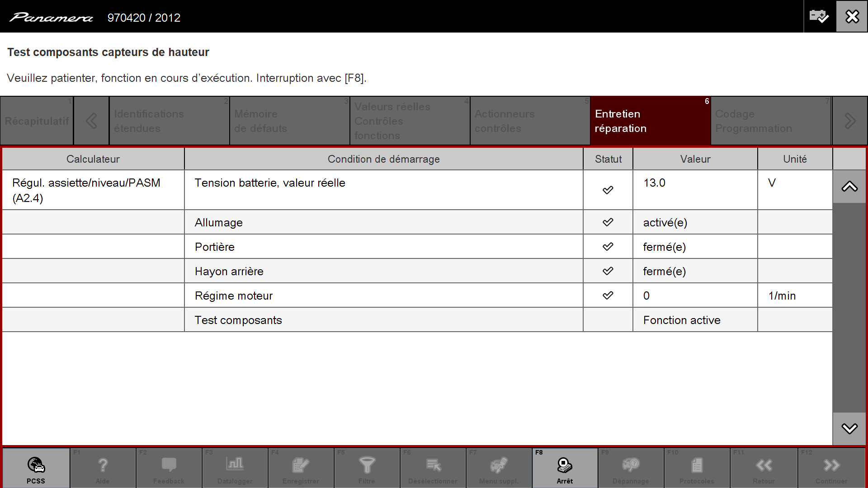Click the Calculateur column header

pyautogui.click(x=93, y=159)
